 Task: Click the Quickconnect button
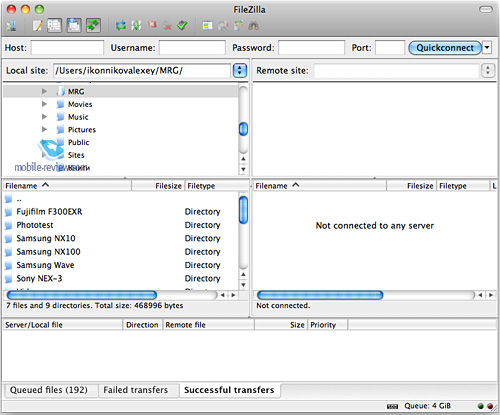[x=445, y=48]
